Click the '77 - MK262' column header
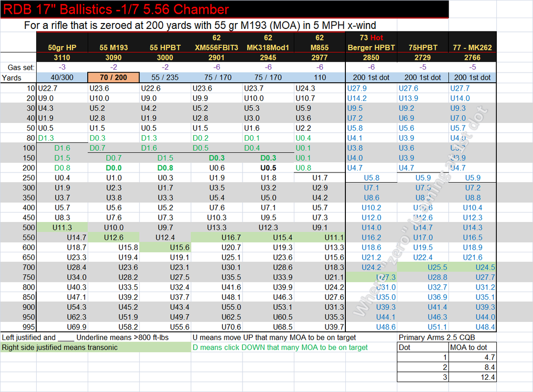 (x=472, y=48)
